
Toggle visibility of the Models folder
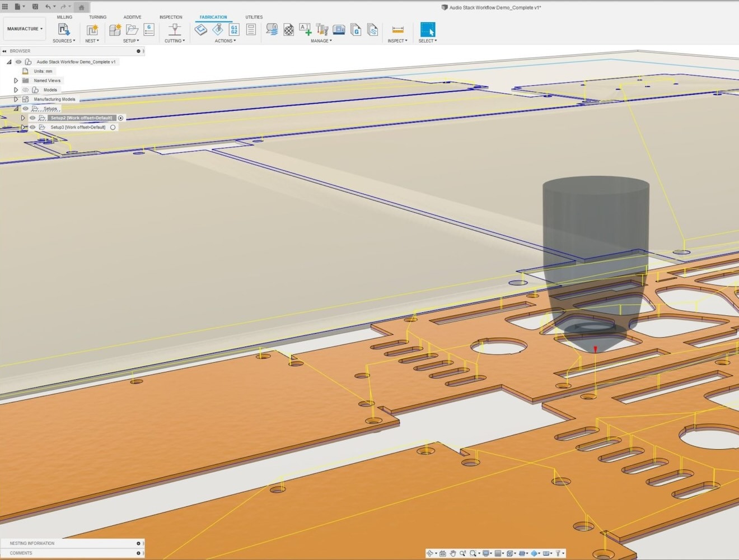[26, 90]
